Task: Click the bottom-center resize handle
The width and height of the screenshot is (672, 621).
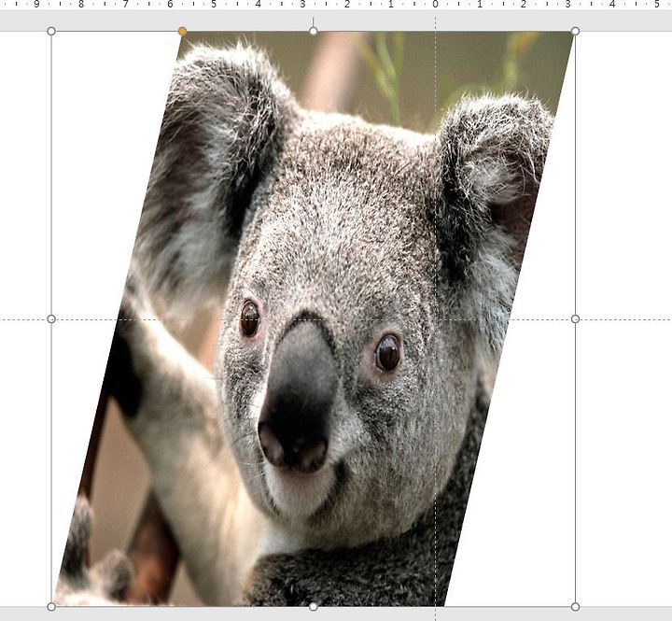Action: click(x=314, y=606)
